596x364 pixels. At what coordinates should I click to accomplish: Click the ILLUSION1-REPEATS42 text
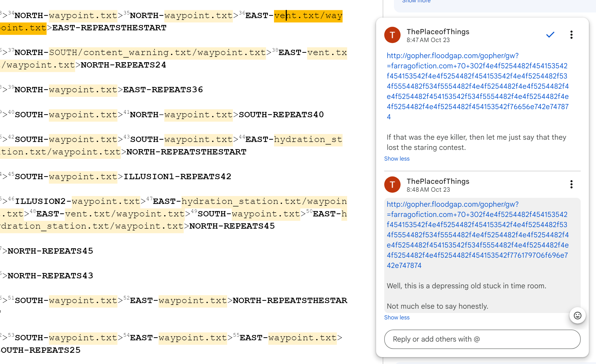point(177,177)
